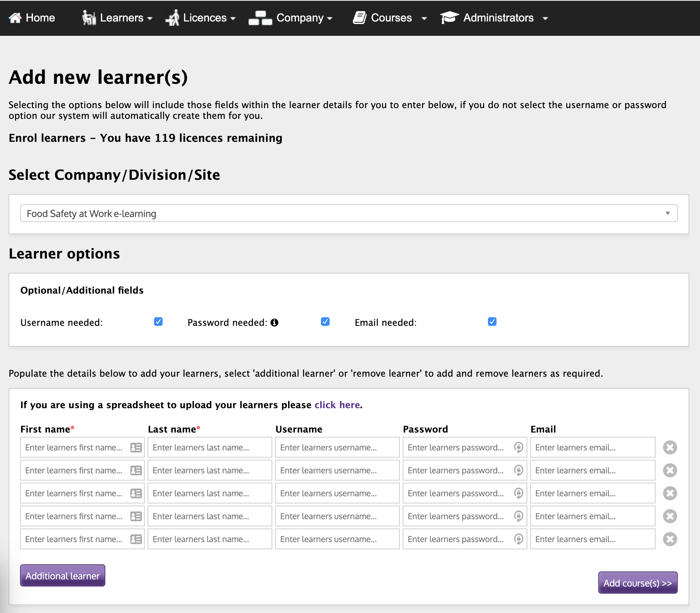Click password generator icon in fourth row

click(x=518, y=516)
